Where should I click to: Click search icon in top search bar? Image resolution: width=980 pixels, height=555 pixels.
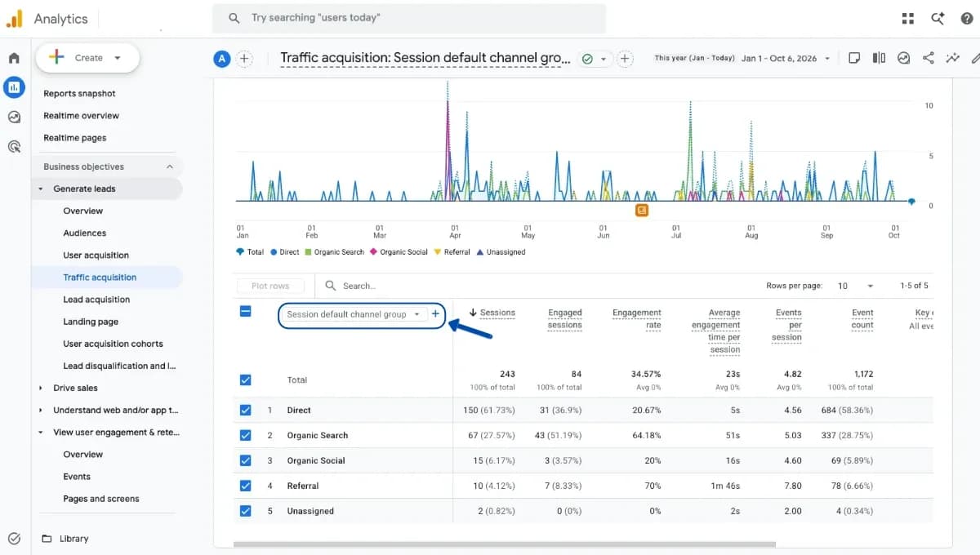(234, 18)
